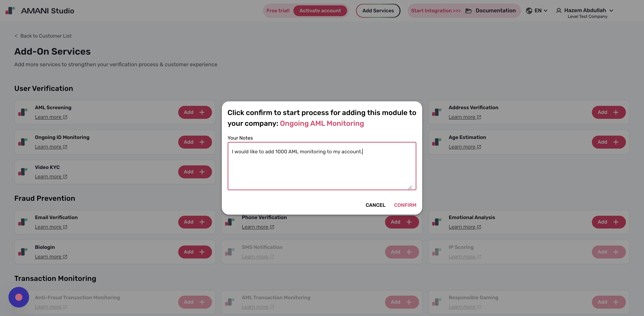
Task: Open the Documentation page
Action: 495,11
